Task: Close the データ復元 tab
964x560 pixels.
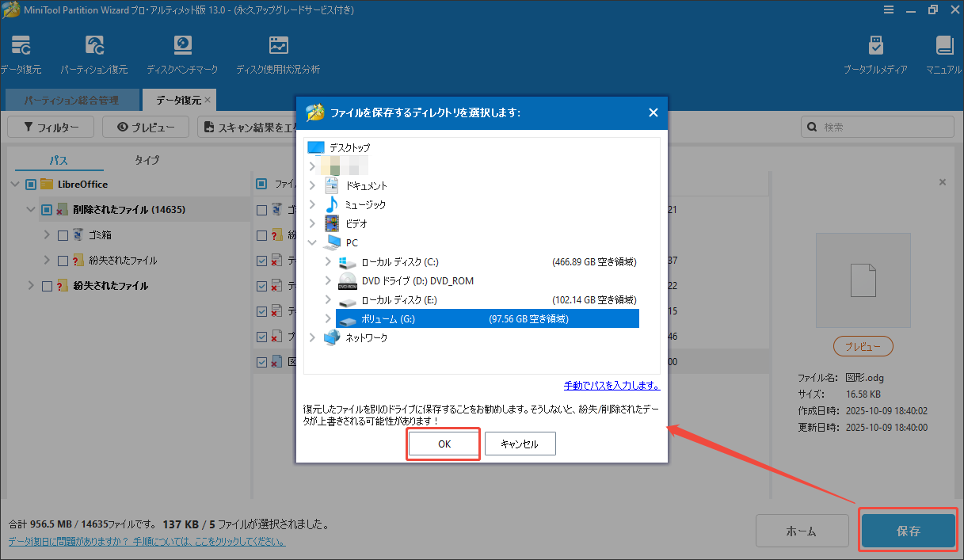Action: 208,100
